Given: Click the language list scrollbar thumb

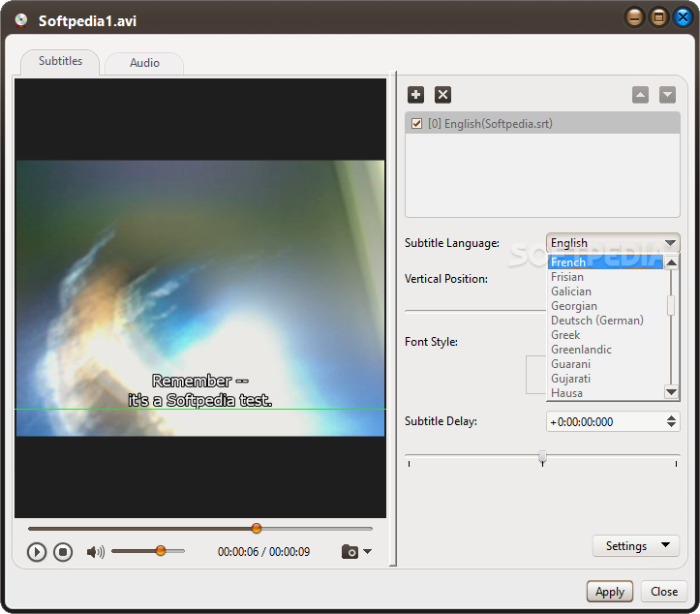Looking at the screenshot, I should pos(671,305).
